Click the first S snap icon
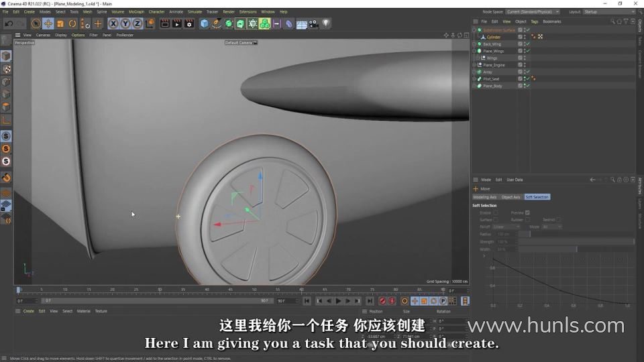Viewport: 644px width, 362px height. 6,136
